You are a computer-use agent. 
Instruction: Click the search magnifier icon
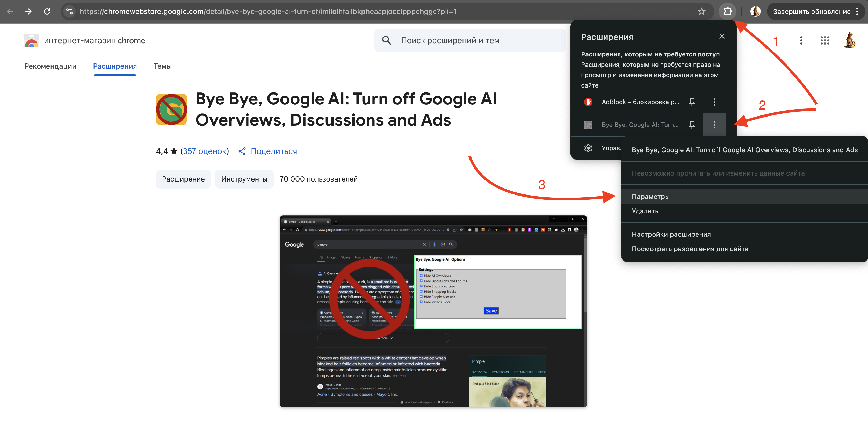click(x=387, y=40)
